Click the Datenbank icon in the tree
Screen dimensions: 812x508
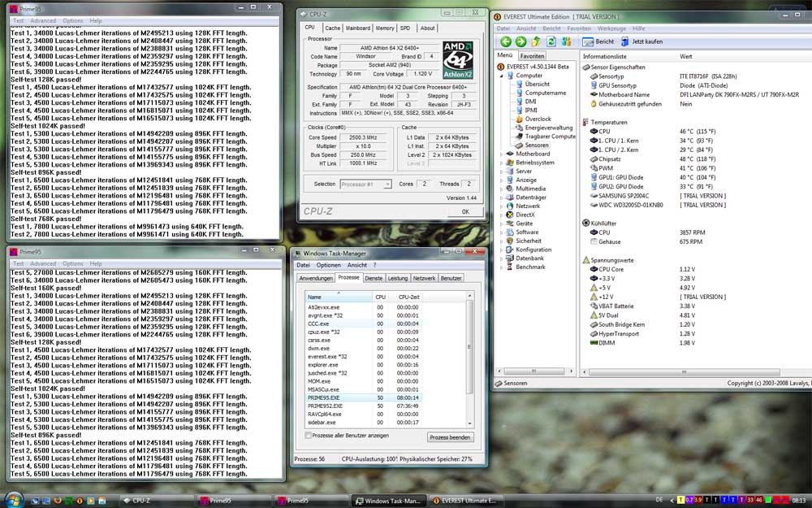point(510,258)
